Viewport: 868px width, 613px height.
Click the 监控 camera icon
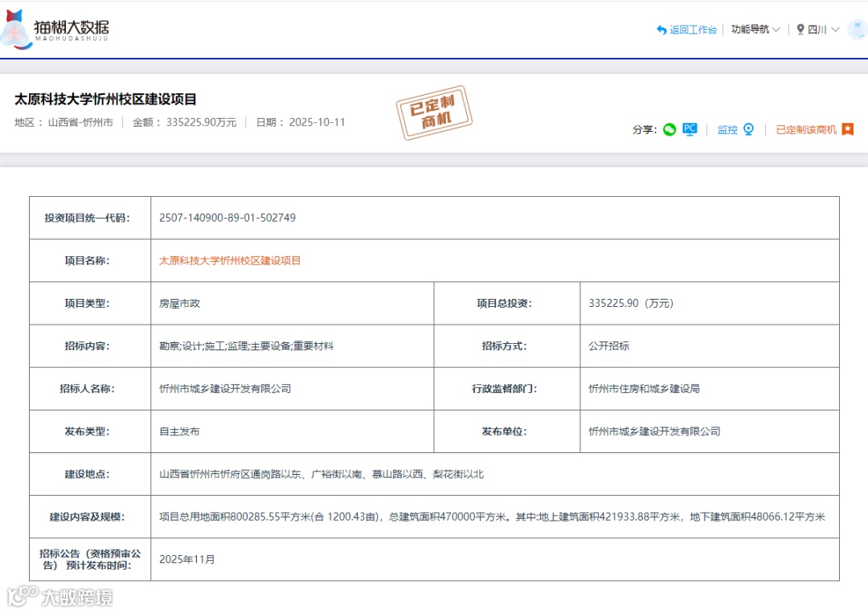click(x=748, y=129)
